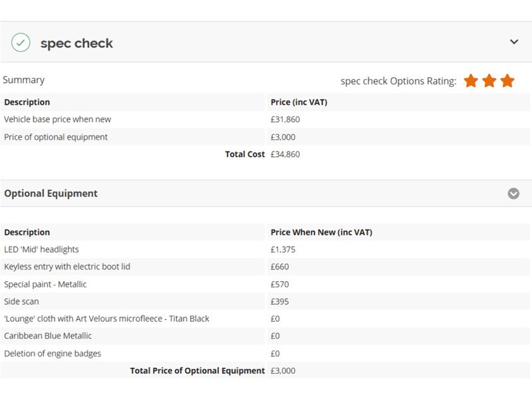Select the £1,375 headlights price
Image resolution: width=532 pixels, height=399 pixels.
click(x=283, y=250)
